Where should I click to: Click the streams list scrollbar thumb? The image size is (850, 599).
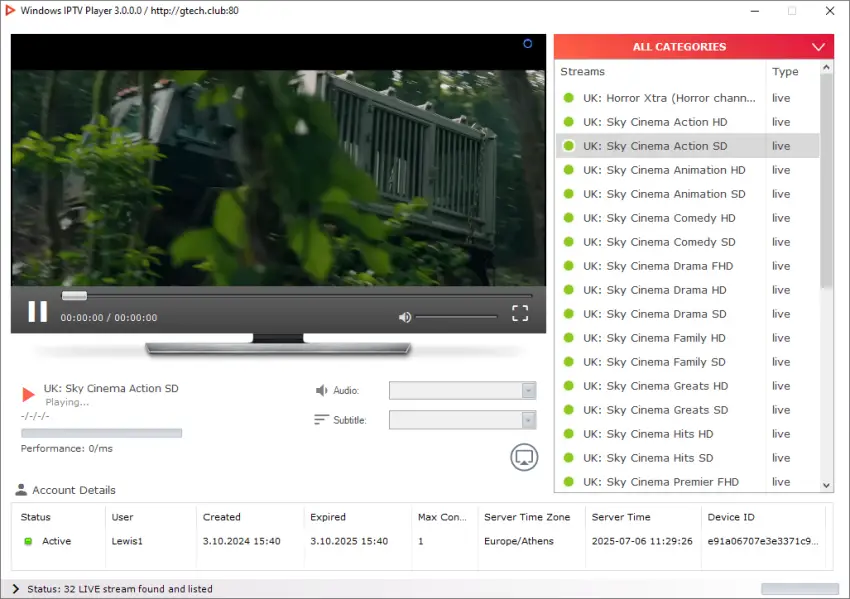(x=826, y=182)
